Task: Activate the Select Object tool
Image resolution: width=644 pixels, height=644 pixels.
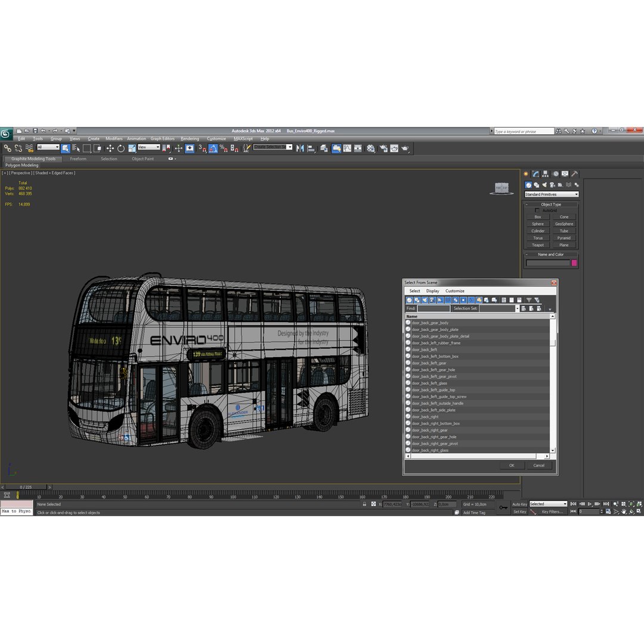Action: click(x=66, y=148)
